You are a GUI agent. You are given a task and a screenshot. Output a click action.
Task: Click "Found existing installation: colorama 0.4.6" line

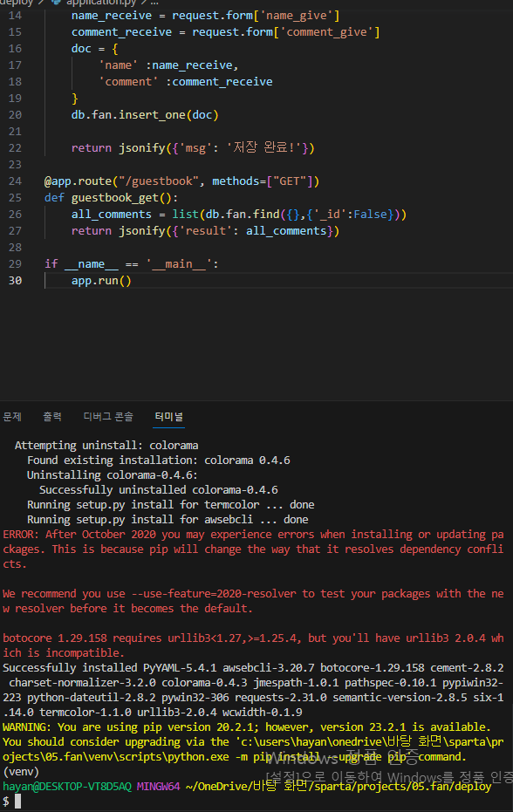tap(159, 461)
